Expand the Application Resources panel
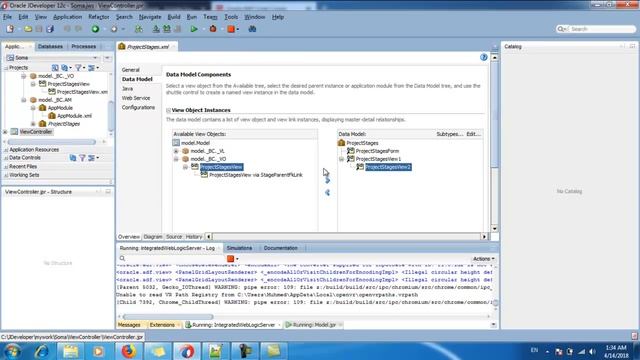 point(6,150)
